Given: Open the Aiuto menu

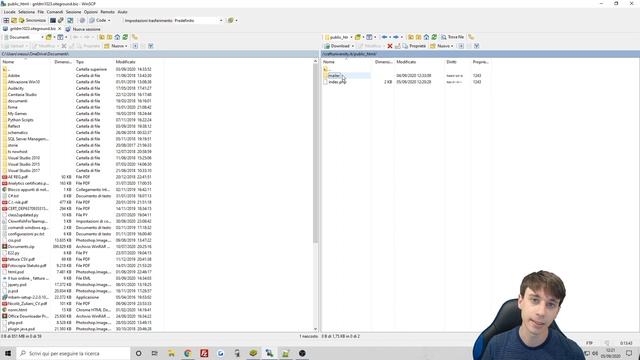Looking at the screenshot, I should 122,12.
